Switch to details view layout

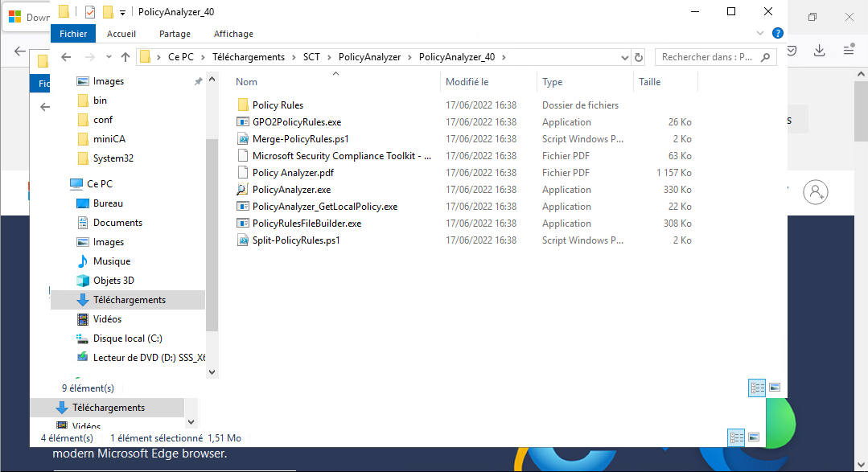(x=757, y=388)
